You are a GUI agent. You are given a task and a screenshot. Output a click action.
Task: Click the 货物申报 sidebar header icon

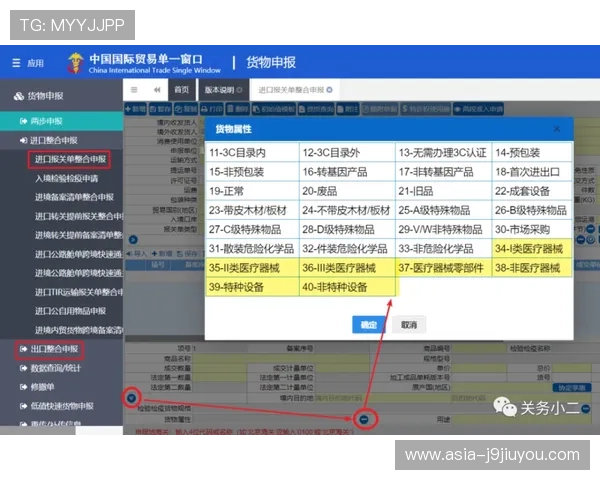19,96
